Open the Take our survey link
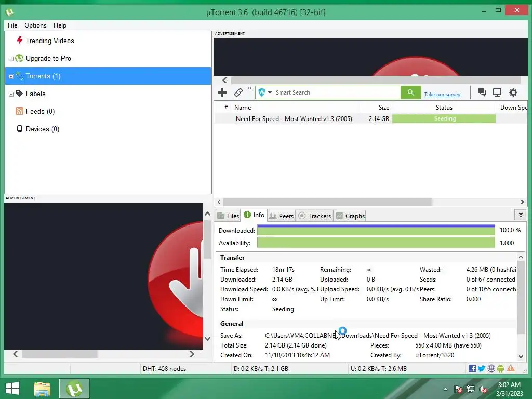 click(442, 95)
